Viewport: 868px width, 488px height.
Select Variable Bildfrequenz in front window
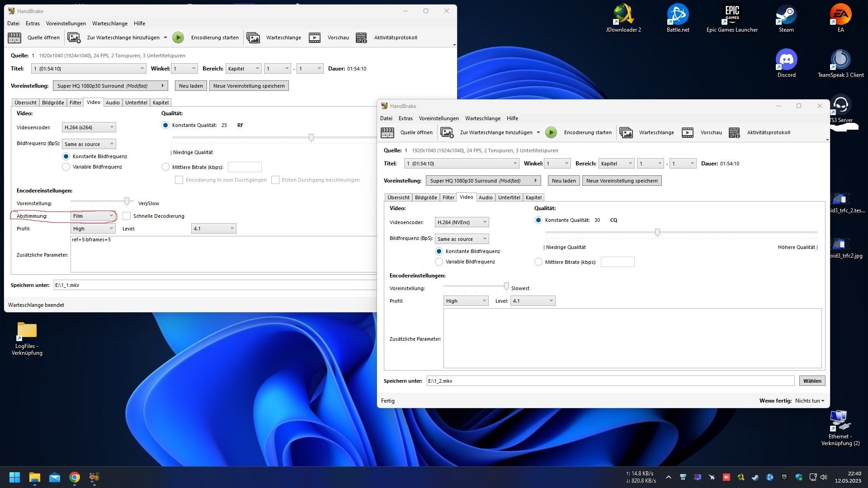[x=439, y=262]
